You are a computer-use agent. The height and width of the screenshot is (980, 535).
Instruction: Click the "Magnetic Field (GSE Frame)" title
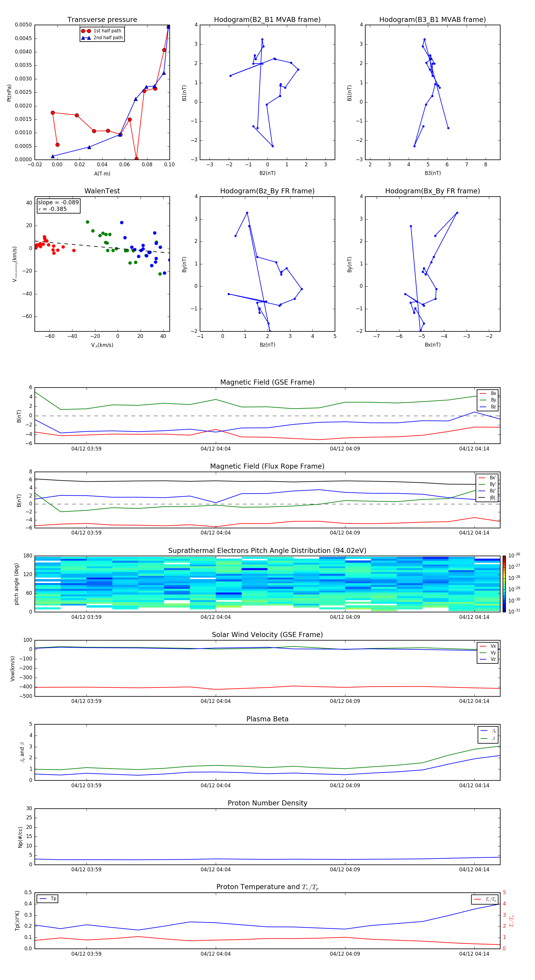click(x=267, y=382)
